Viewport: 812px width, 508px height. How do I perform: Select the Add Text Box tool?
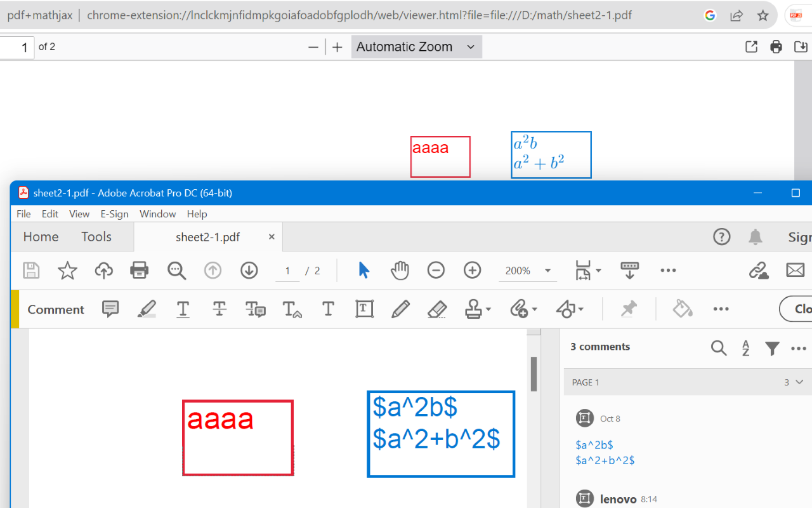pos(364,309)
